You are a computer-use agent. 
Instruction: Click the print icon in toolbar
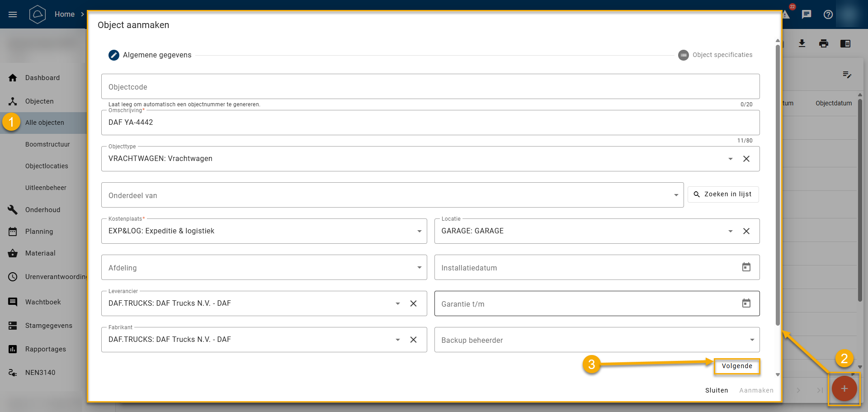[x=823, y=43]
